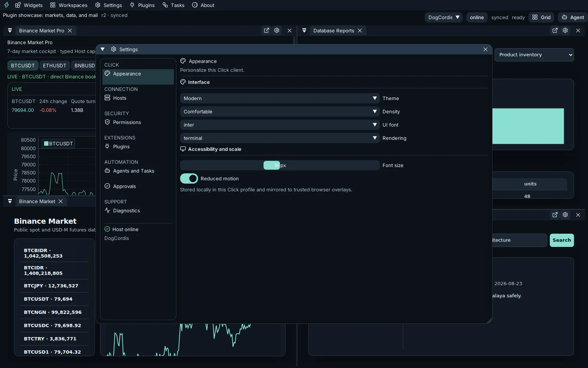Screen dimensions: 588x368
Task: Open the Agent panel button
Action: coord(573,17)
